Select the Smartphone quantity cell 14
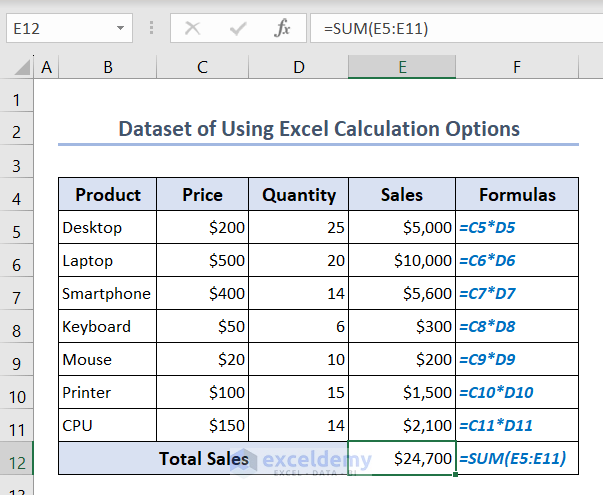This screenshot has height=495, width=603. [x=298, y=294]
